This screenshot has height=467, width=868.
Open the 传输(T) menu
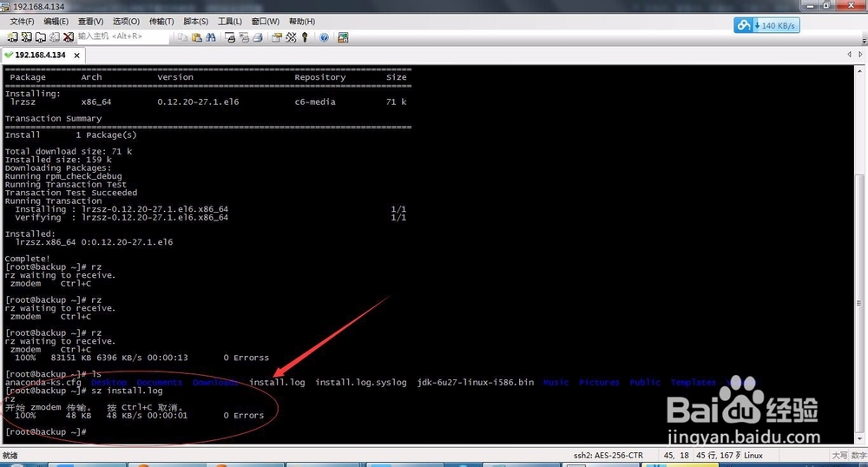click(161, 21)
